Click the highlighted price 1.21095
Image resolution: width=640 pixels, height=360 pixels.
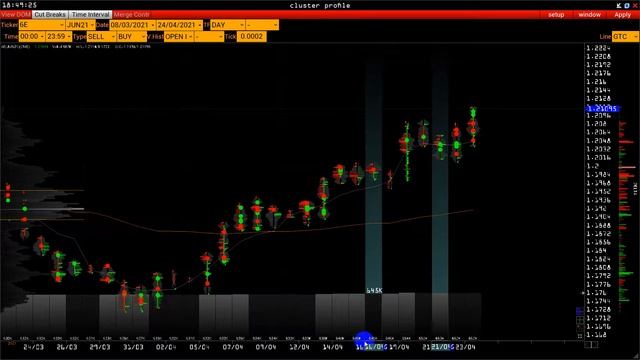tap(602, 109)
